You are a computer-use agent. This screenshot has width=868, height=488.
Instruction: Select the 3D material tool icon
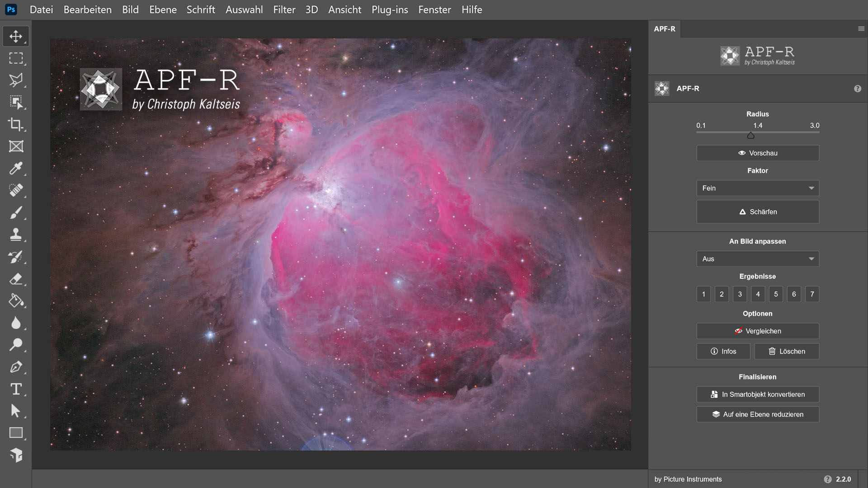pos(16,455)
